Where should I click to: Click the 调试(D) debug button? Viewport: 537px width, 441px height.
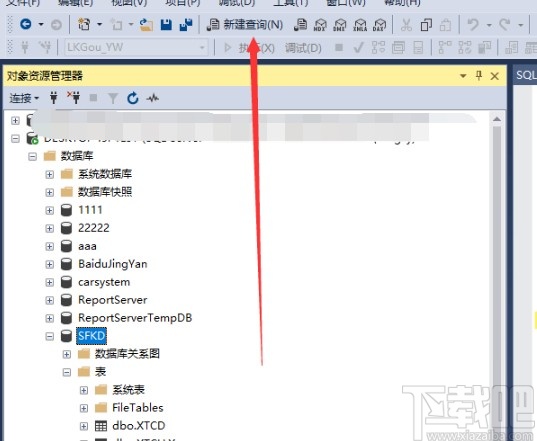[x=303, y=48]
